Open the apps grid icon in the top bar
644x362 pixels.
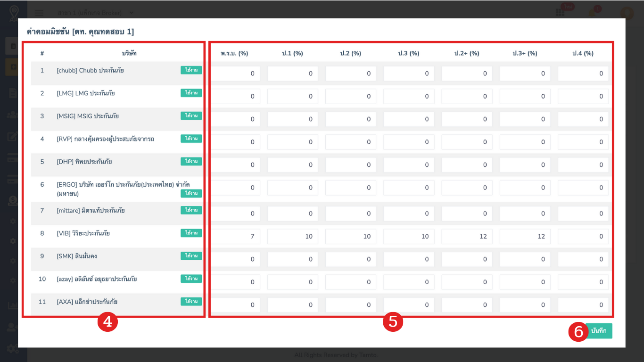560,13
